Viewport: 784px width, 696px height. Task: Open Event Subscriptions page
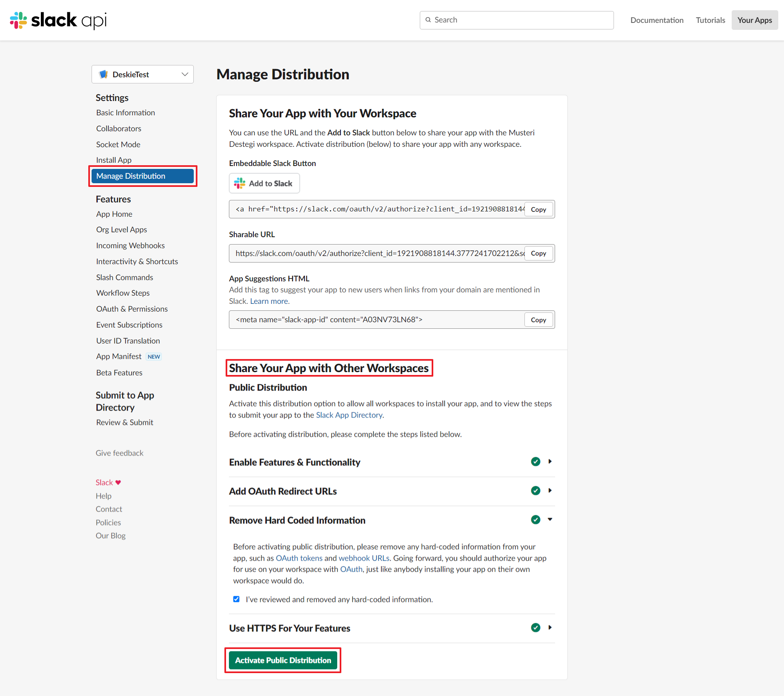click(129, 325)
